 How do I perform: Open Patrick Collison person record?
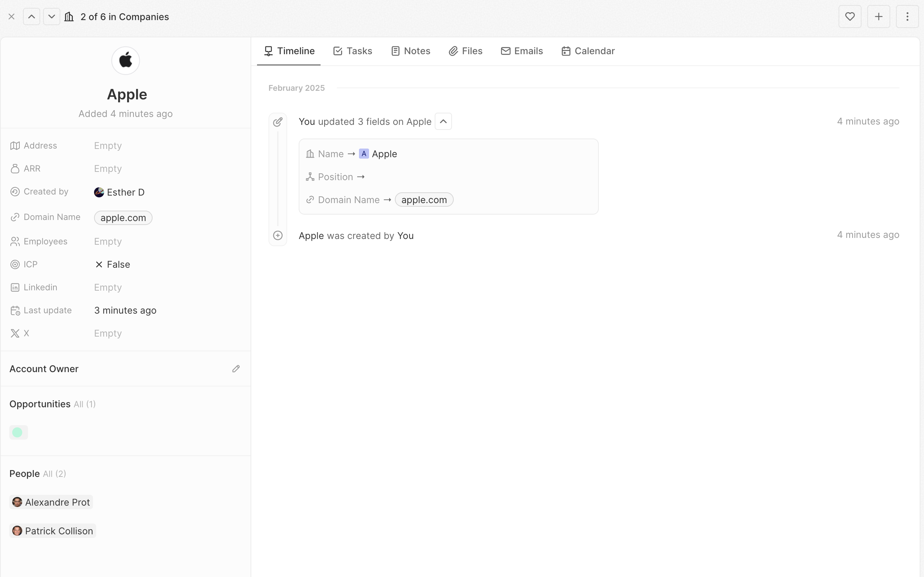coord(53,531)
